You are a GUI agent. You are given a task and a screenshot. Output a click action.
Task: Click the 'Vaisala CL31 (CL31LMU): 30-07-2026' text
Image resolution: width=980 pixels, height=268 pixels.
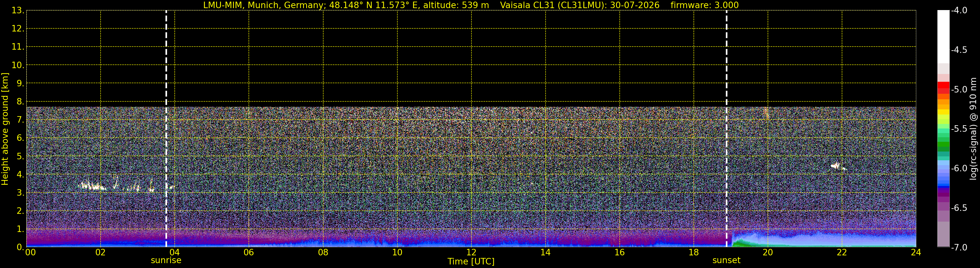click(580, 5)
